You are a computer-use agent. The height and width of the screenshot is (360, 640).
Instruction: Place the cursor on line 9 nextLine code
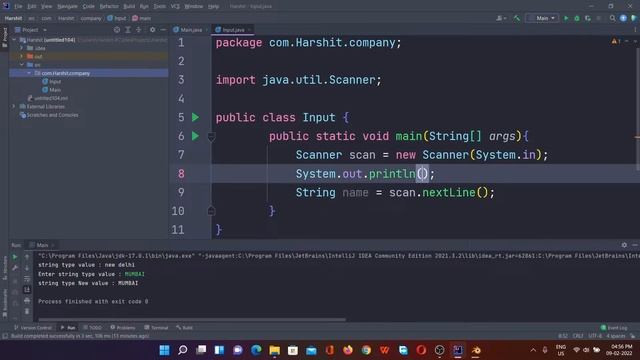click(449, 193)
